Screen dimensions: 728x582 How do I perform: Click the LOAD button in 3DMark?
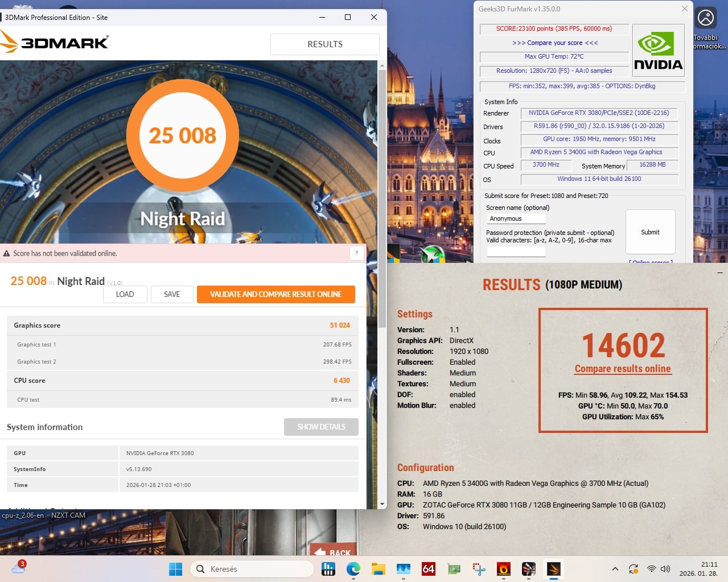[125, 294]
